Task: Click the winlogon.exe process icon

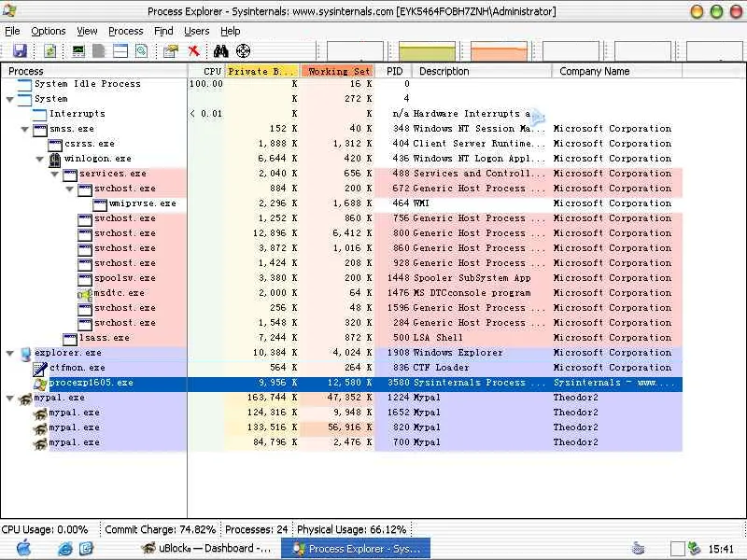Action: pyautogui.click(x=55, y=159)
